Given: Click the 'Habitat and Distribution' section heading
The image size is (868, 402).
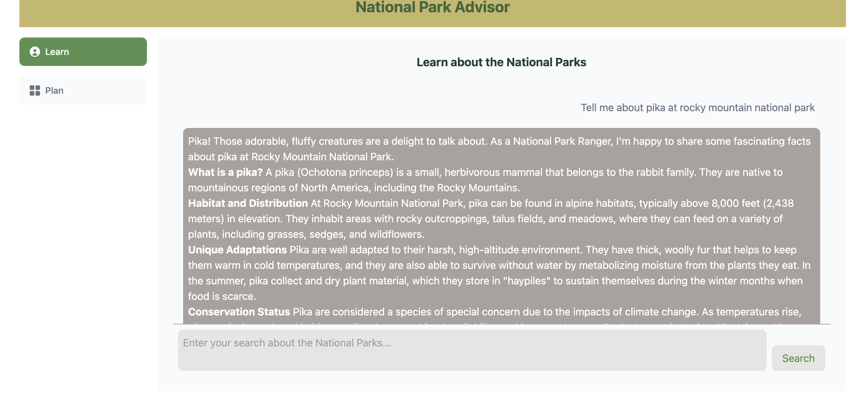Looking at the screenshot, I should (x=248, y=203).
